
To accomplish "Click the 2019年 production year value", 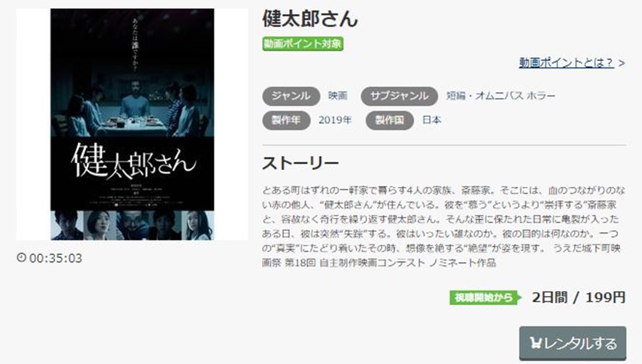I will click(x=335, y=120).
